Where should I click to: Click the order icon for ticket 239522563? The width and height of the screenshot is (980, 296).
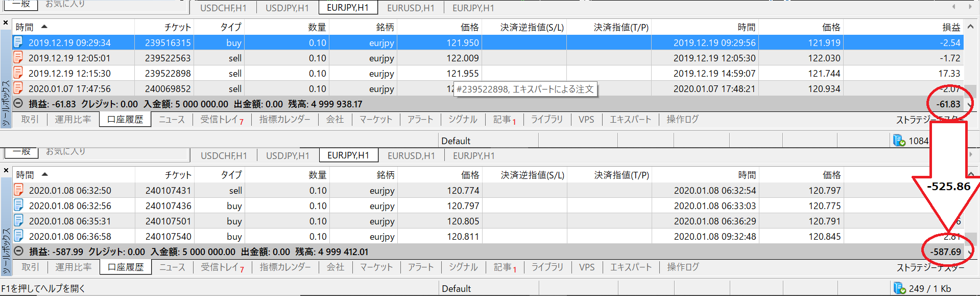pos(18,58)
